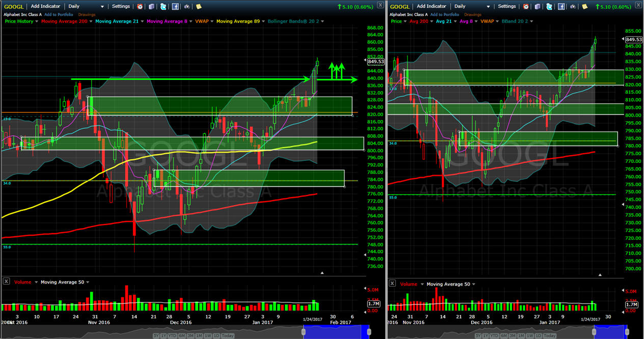Expand Volume options in left chart lower panel
This screenshot has width=644, height=339.
(x=35, y=282)
